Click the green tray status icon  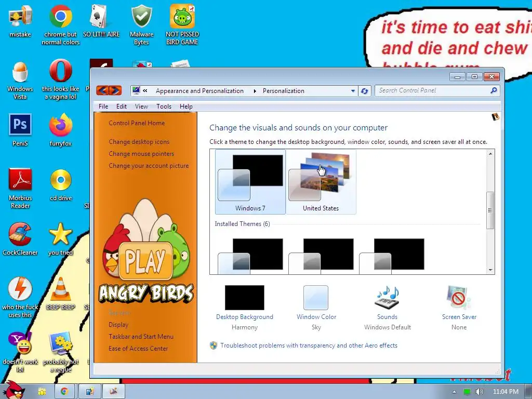[x=467, y=392]
